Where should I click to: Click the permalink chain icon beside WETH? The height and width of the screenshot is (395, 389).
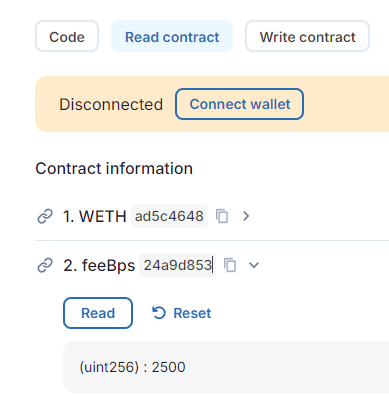click(x=45, y=216)
